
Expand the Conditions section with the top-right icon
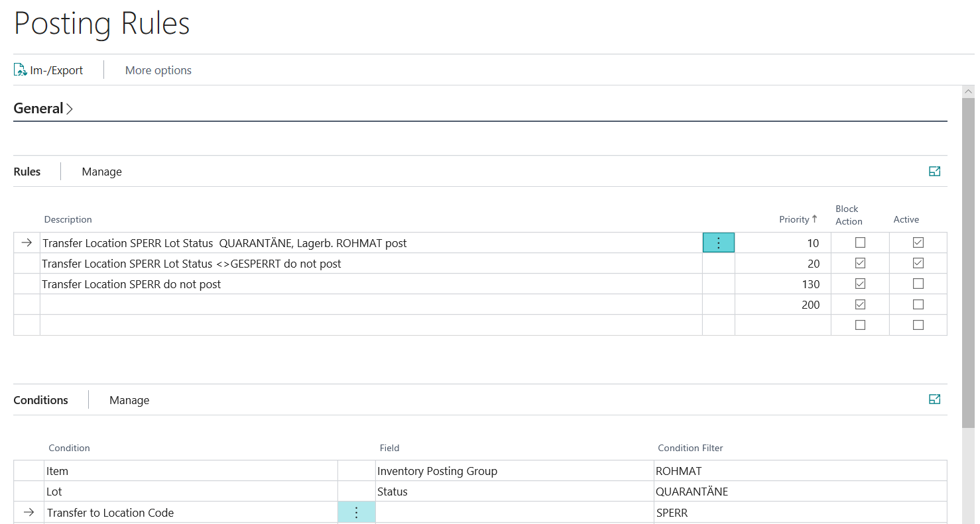[935, 399]
